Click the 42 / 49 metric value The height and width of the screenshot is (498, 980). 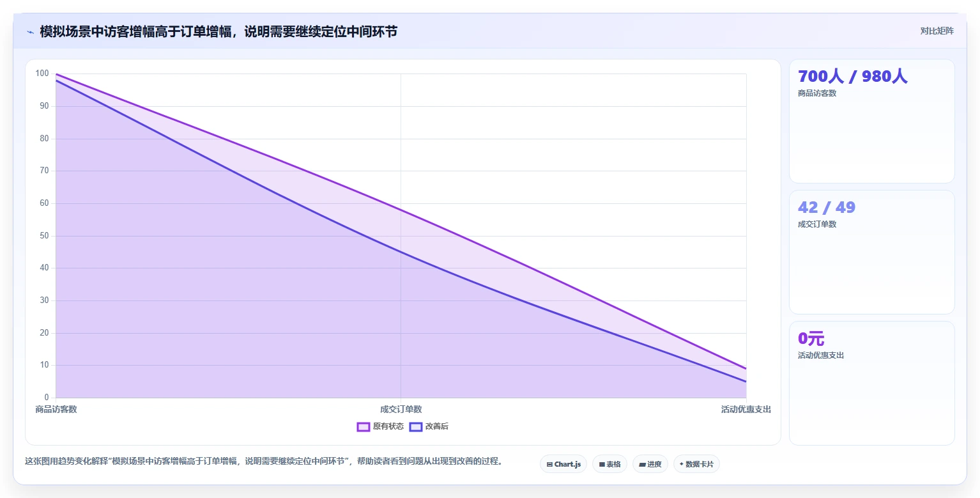827,208
